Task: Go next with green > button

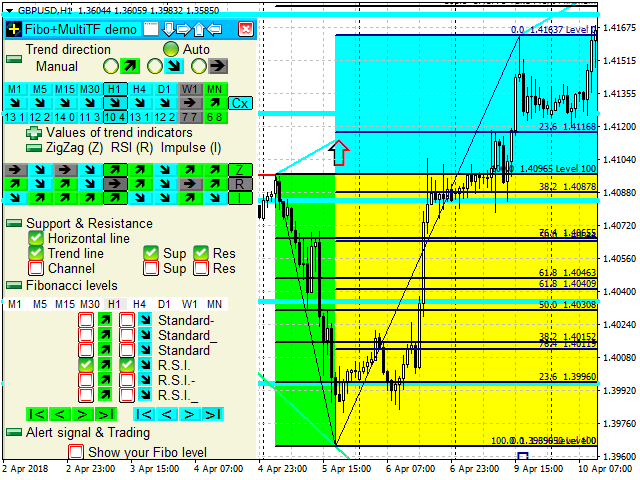Action: point(83,414)
